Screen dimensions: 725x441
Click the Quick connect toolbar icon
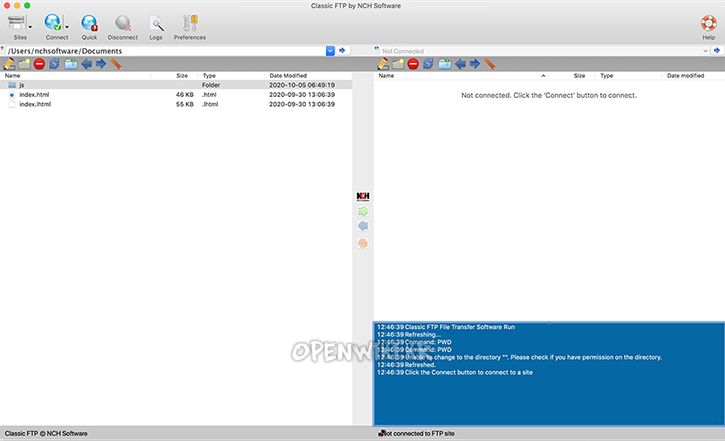click(x=89, y=23)
